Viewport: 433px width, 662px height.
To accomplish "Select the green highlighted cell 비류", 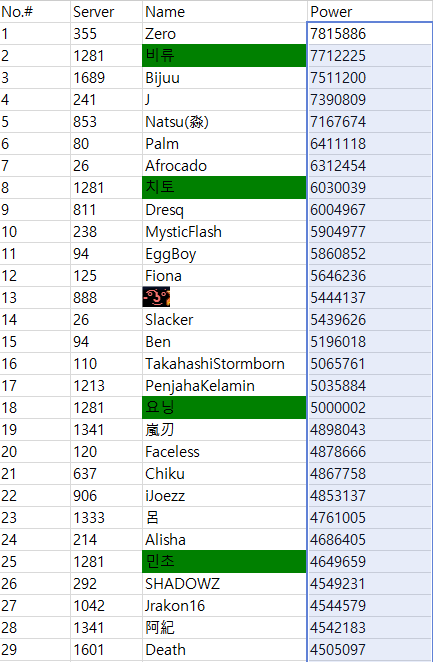I will (x=225, y=55).
